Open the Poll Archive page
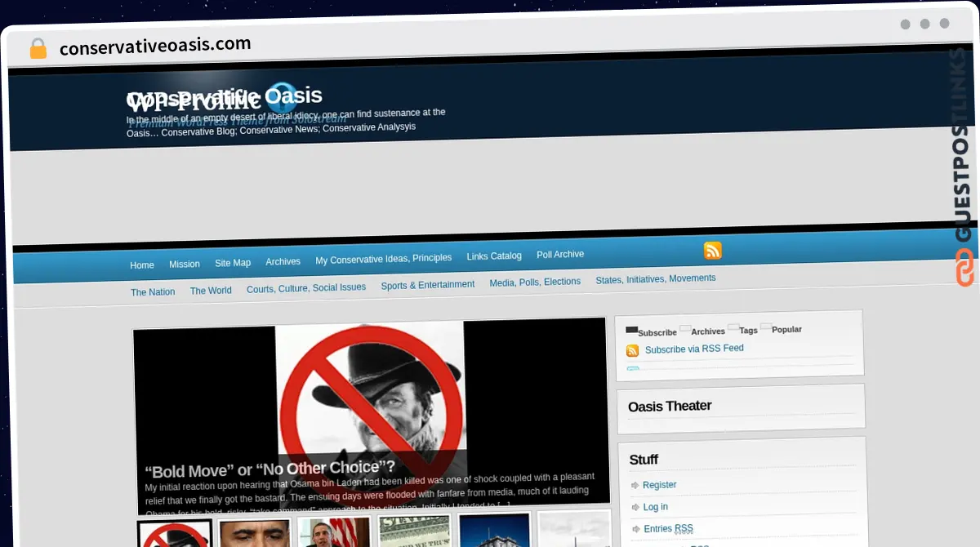The width and height of the screenshot is (980, 547). (x=560, y=254)
